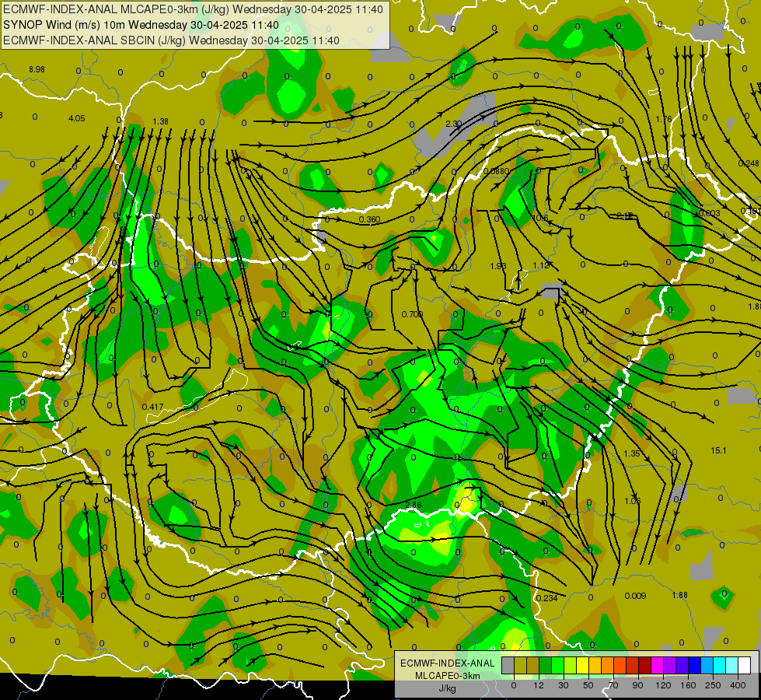Select the map value '4.05'
761x700 pixels.
(x=77, y=118)
